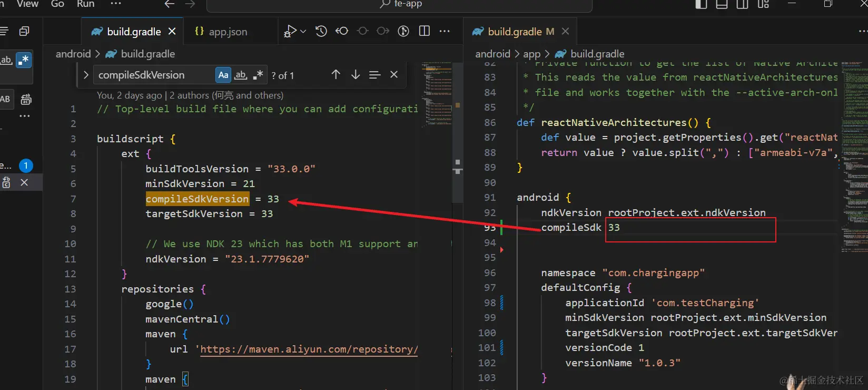868x390 pixels.
Task: Switch to the app.json tab
Action: coord(221,32)
